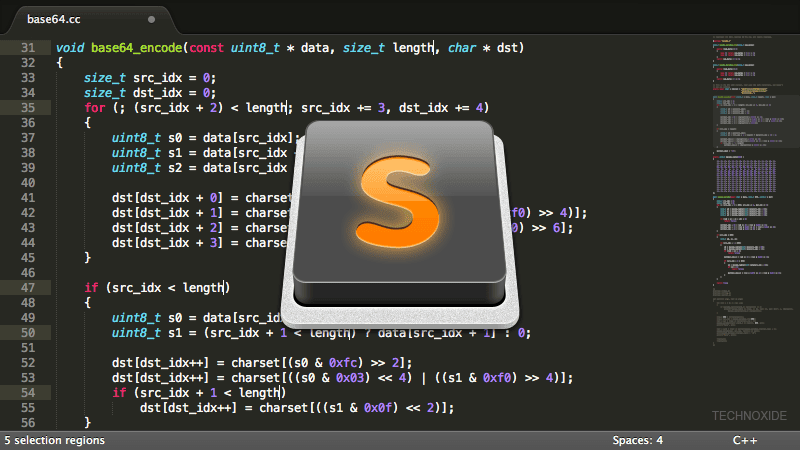Click the 'for' keyword on line 35
The width and height of the screenshot is (800, 450).
click(95, 108)
